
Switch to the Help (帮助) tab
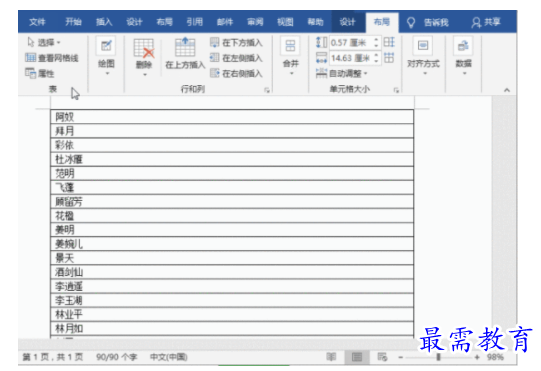(x=315, y=22)
